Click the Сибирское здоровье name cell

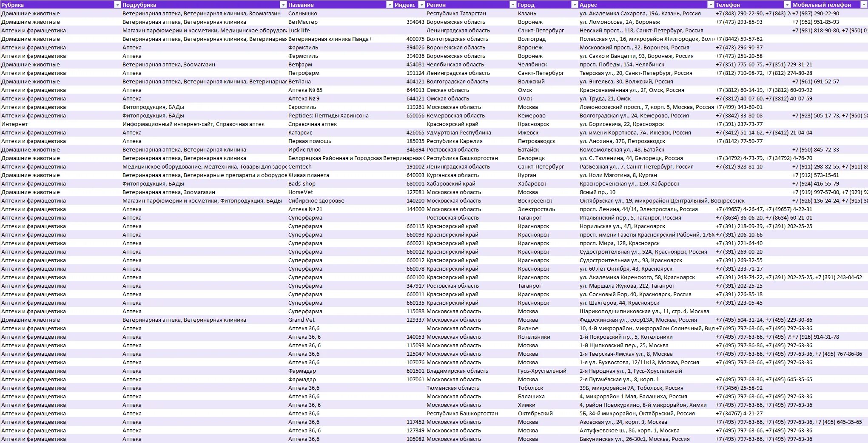[x=340, y=200]
